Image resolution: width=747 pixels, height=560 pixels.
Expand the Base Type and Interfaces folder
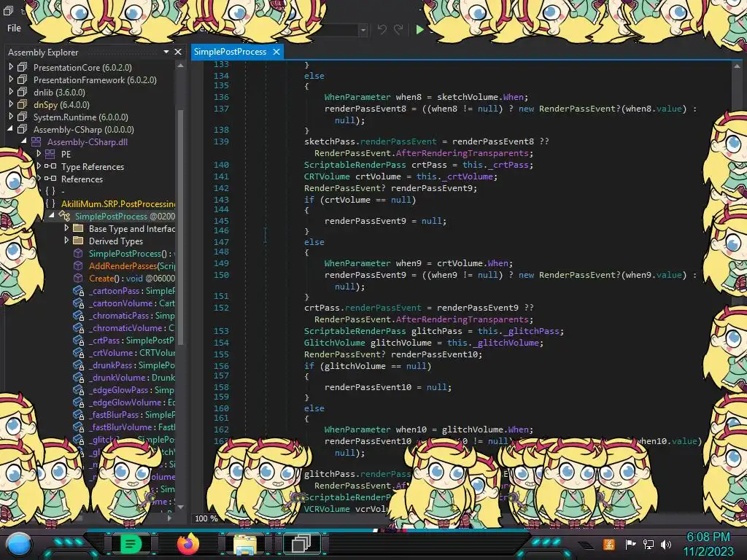coord(66,228)
